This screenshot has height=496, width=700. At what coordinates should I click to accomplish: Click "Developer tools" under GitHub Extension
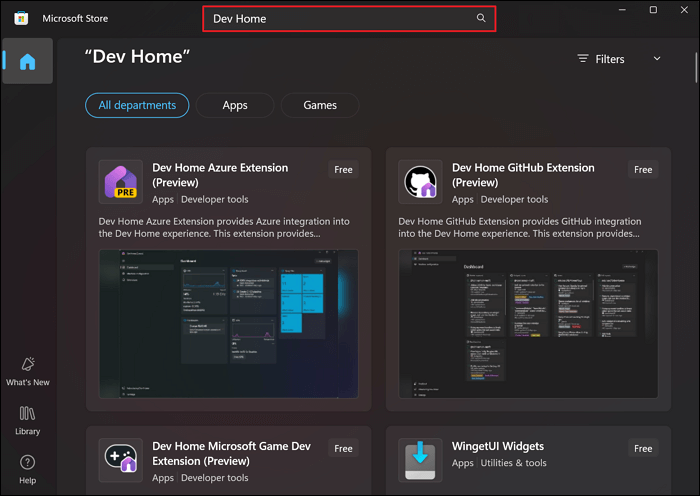tap(514, 200)
